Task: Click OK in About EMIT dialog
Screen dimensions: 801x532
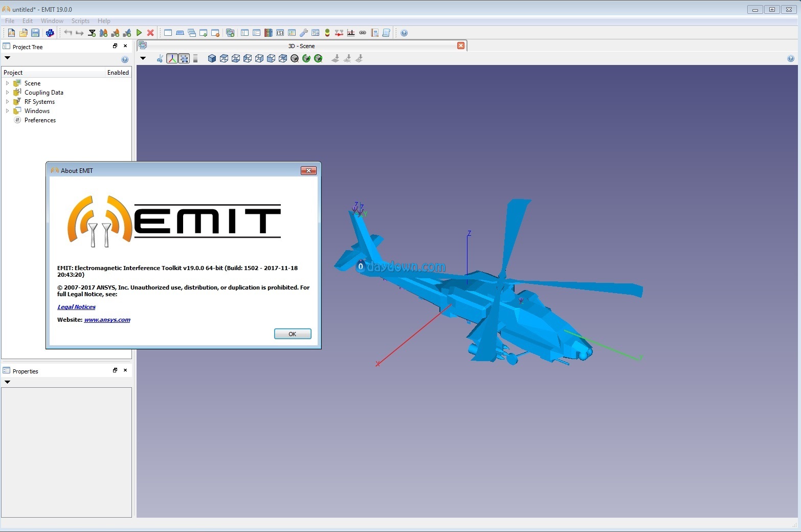Action: (x=293, y=334)
